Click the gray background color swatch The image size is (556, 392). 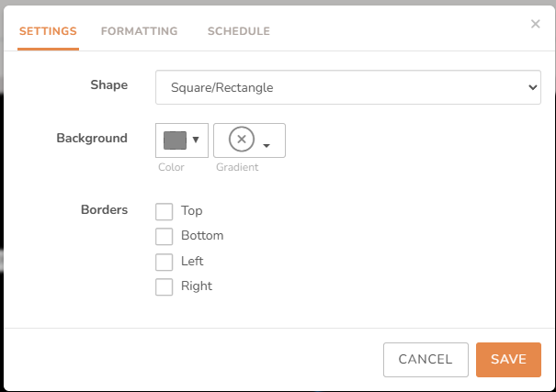click(175, 140)
